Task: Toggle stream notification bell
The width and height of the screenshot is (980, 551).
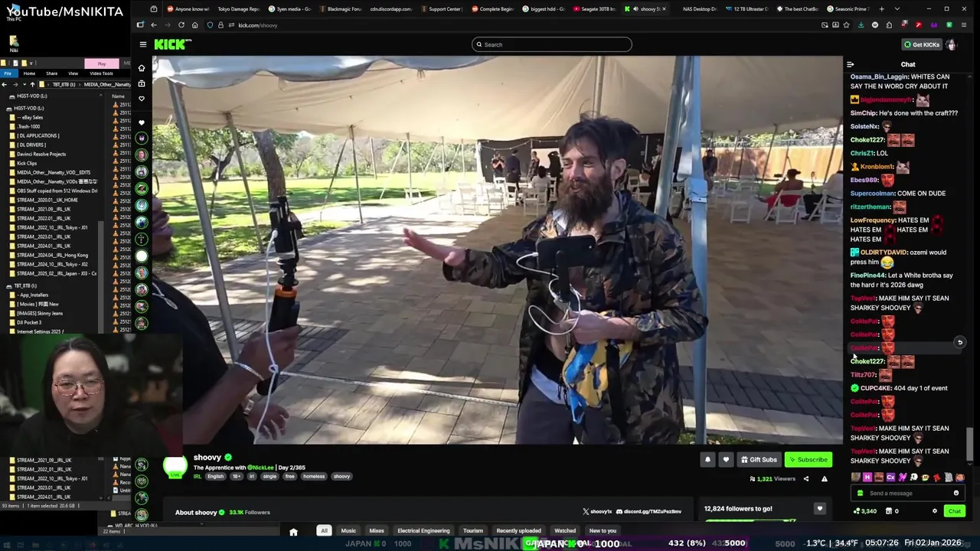Action: point(707,460)
